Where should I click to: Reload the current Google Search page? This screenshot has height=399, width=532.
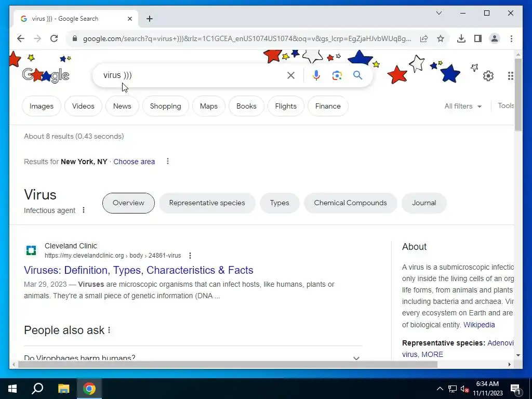click(54, 38)
